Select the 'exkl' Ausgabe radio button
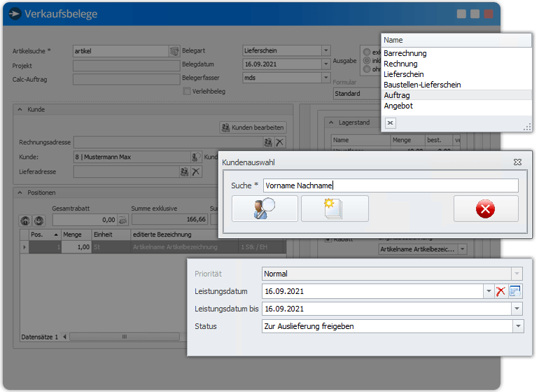Screen dimensions: 560x392 (367, 52)
